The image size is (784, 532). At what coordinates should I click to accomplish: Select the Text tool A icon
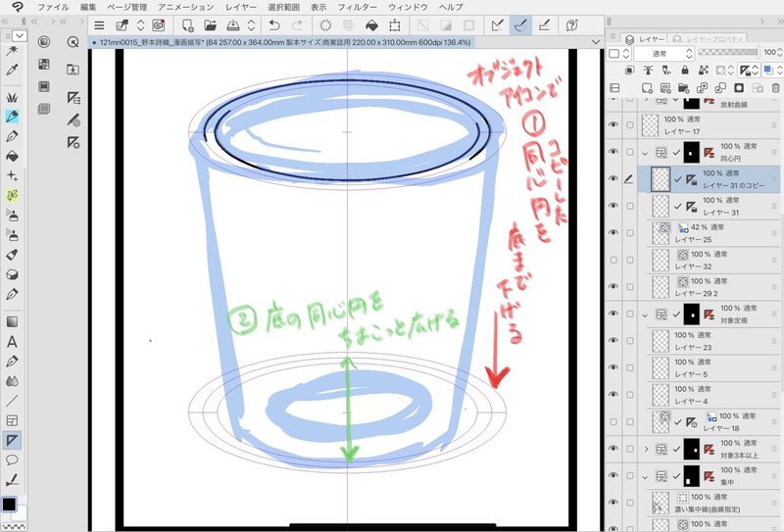click(x=12, y=342)
